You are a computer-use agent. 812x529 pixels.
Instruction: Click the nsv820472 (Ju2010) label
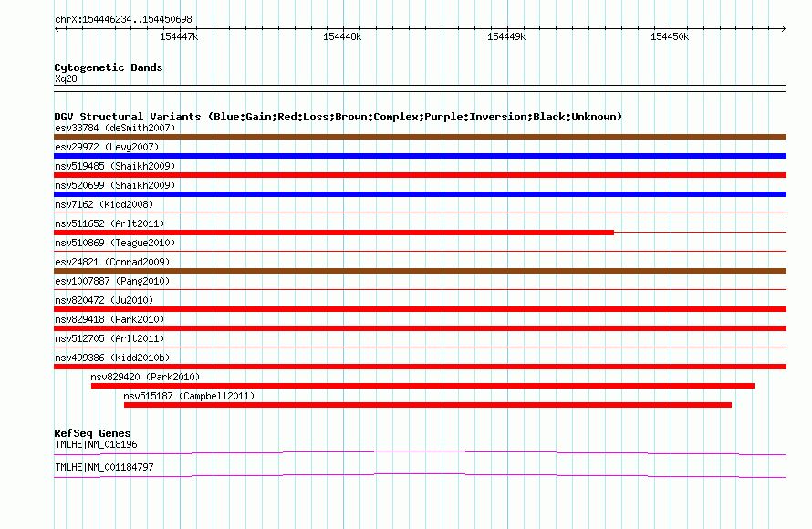click(104, 300)
